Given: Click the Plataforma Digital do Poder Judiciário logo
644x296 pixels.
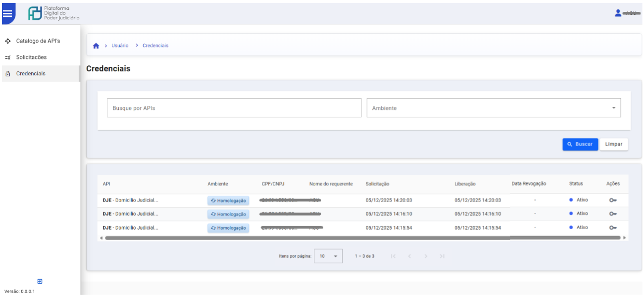Looking at the screenshot, I should click(53, 13).
